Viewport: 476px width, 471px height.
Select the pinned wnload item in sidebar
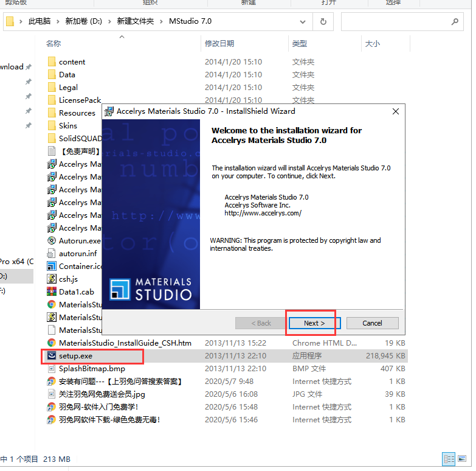[12, 66]
